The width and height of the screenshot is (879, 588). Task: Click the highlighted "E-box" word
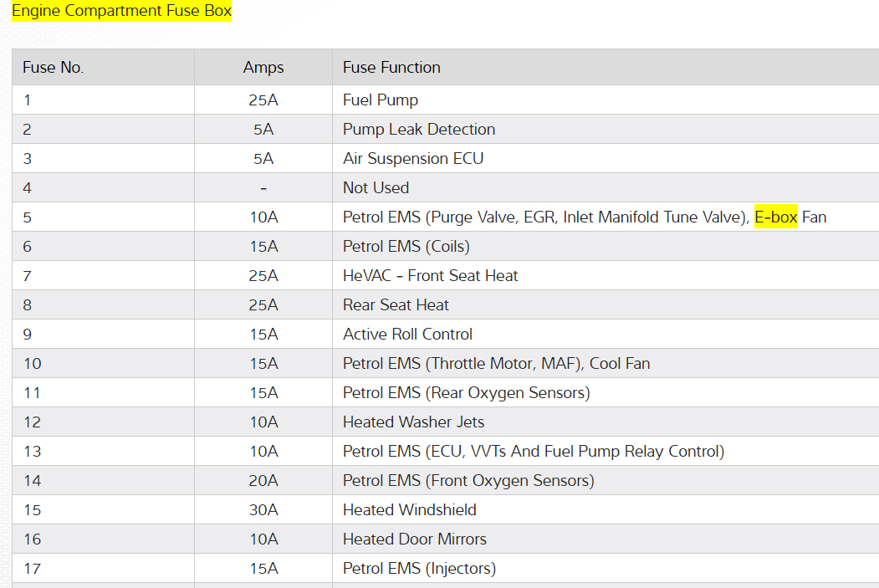pos(775,217)
